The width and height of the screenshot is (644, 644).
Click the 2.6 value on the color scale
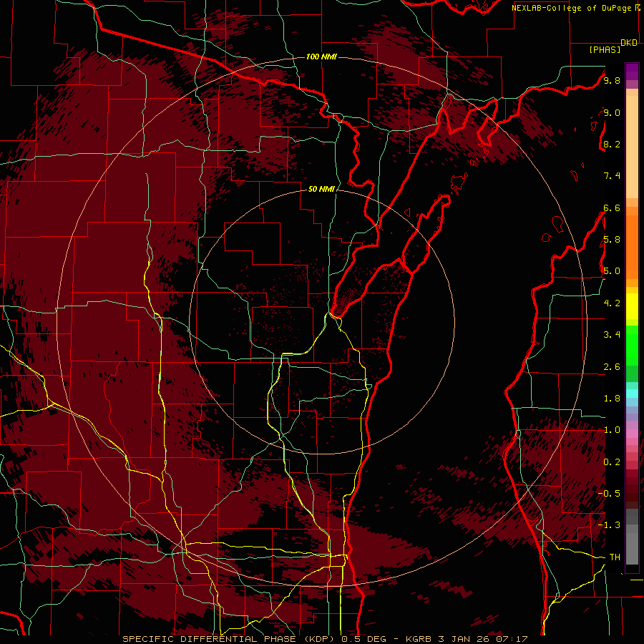612,367
